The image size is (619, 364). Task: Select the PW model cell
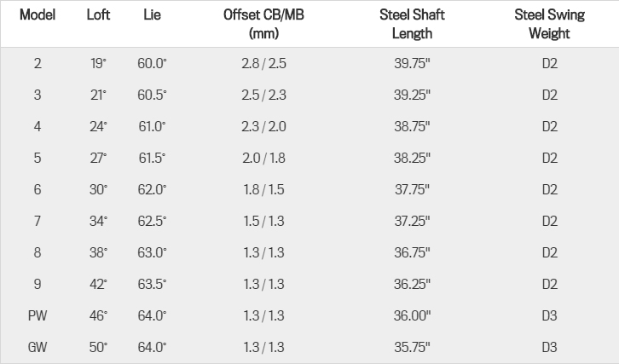click(x=38, y=315)
